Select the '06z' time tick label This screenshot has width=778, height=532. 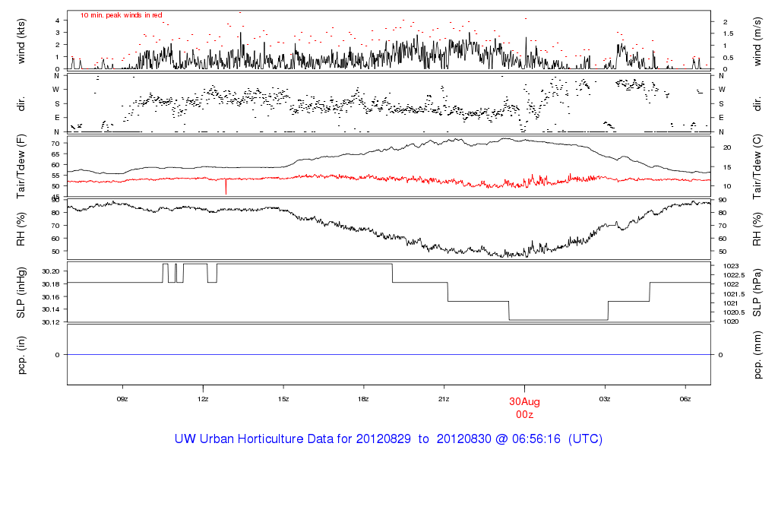(x=685, y=399)
